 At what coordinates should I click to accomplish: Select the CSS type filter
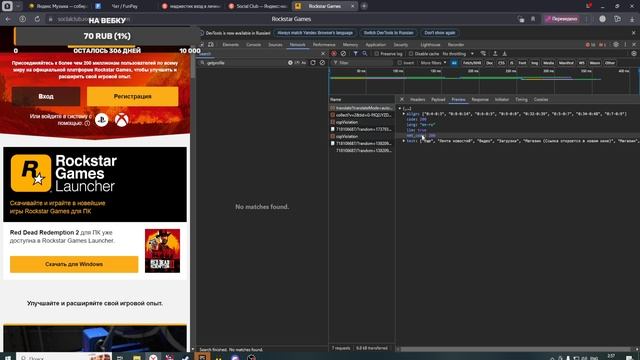click(501, 63)
